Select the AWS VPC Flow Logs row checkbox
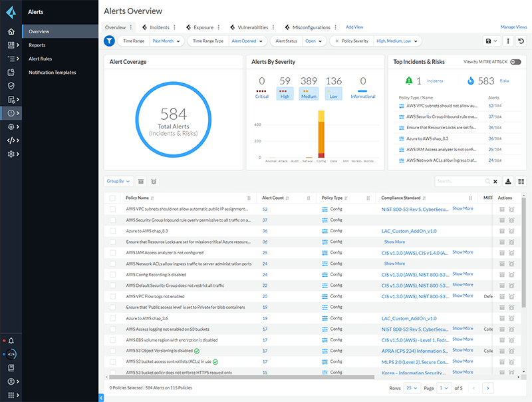 pyautogui.click(x=112, y=296)
